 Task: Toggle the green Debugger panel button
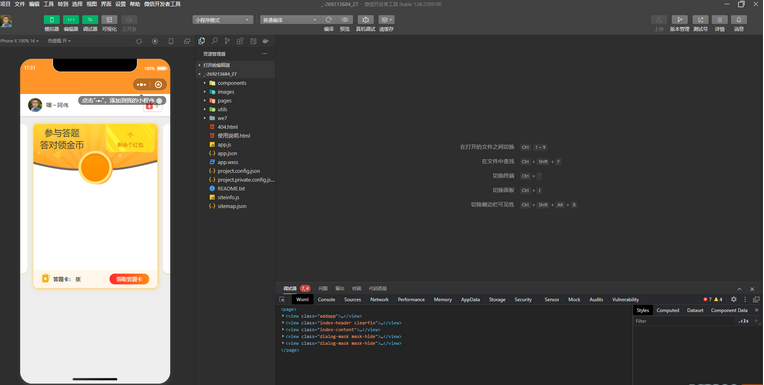point(90,19)
